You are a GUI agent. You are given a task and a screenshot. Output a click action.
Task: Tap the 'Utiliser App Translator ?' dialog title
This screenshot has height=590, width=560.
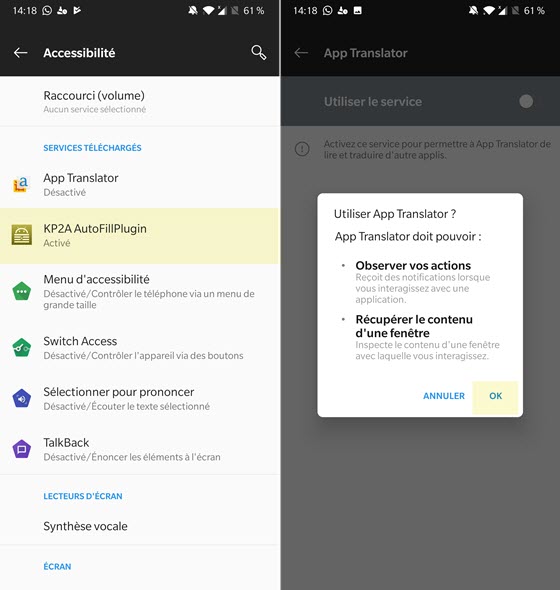pos(395,214)
